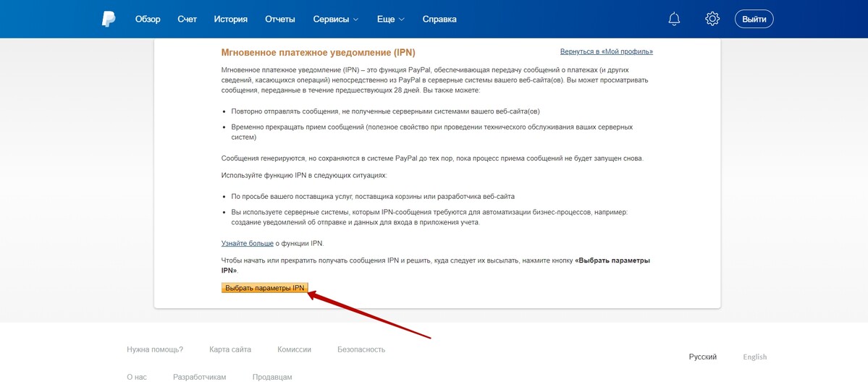
Task: Open the Безопасность footer link
Action: pos(361,349)
